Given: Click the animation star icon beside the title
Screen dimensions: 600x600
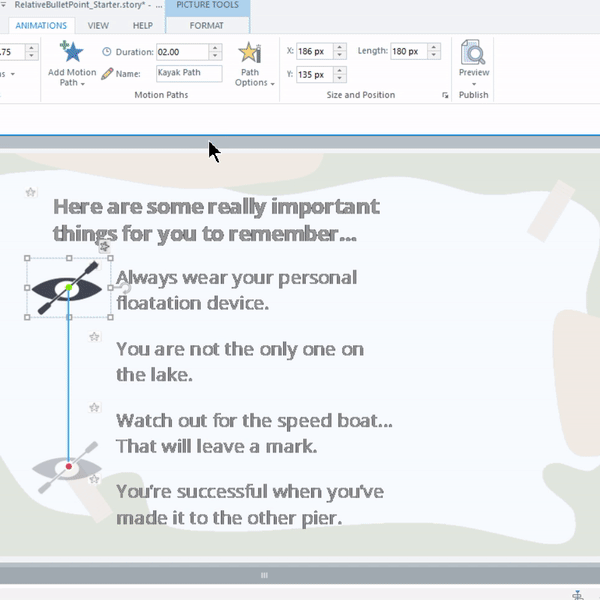Looking at the screenshot, I should tap(31, 192).
